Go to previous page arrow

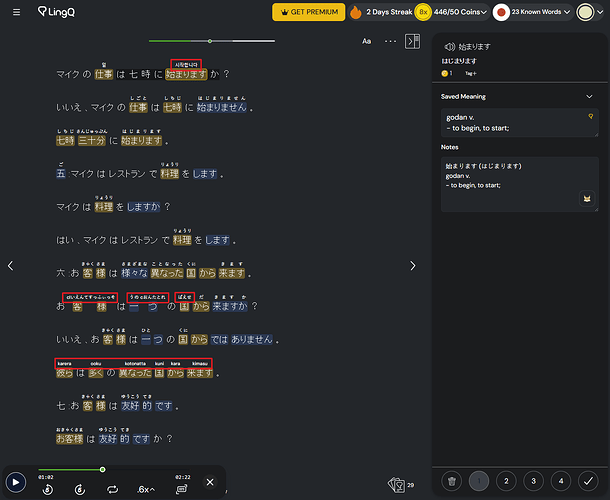[11, 266]
